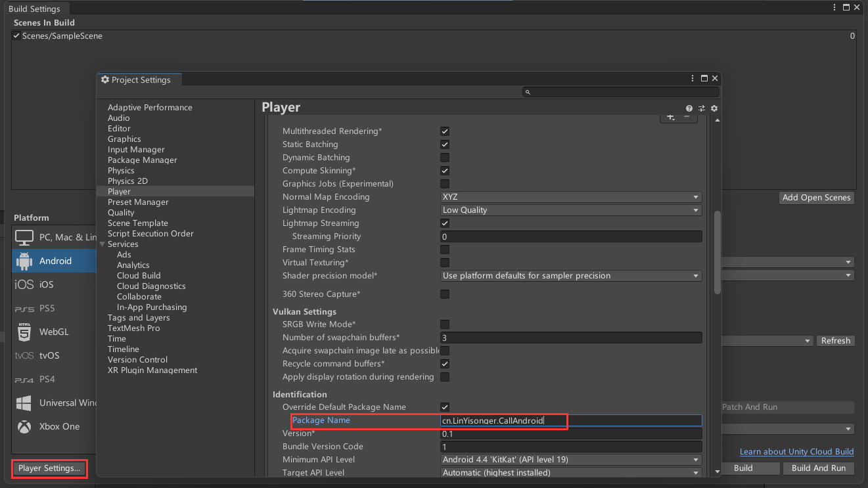This screenshot has width=868, height=488.
Task: Click the Project Settings search box
Action: (621, 93)
